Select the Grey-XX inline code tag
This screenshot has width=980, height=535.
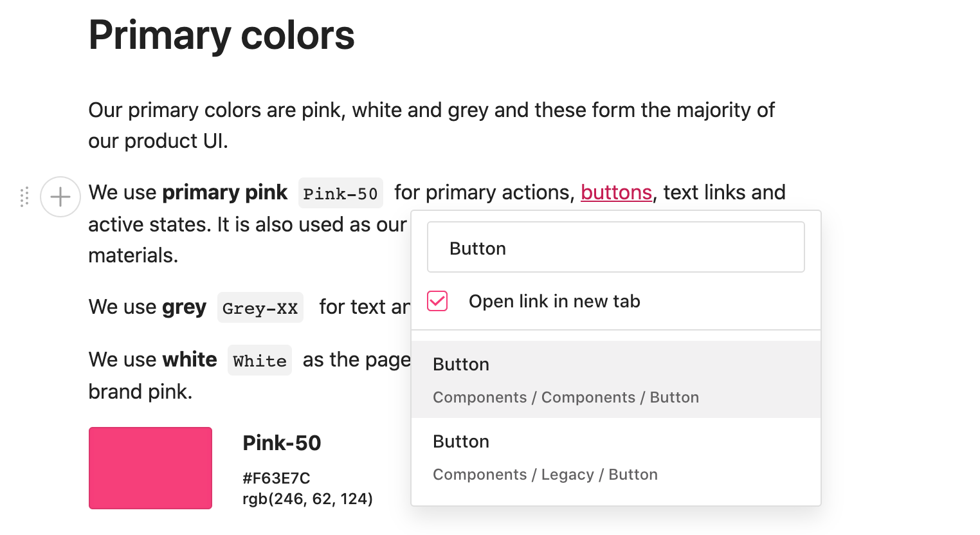coord(260,307)
